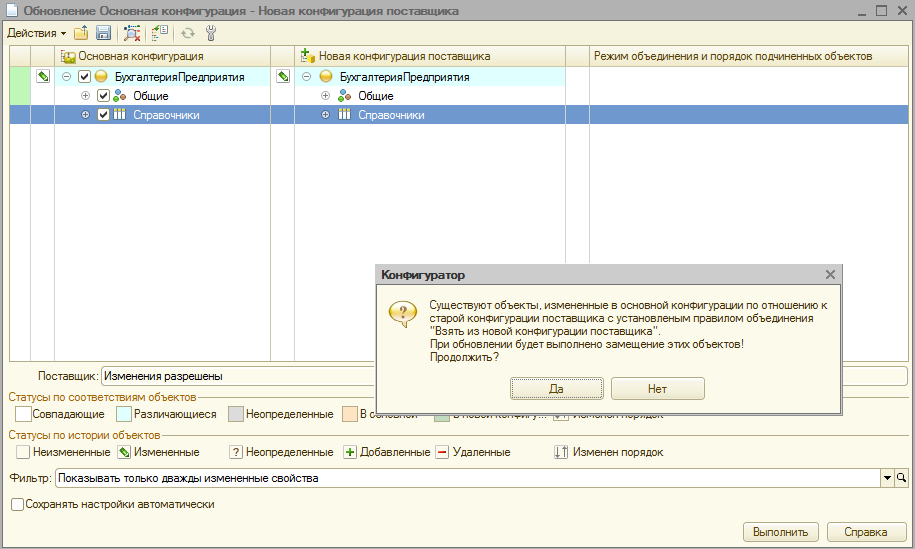Click the yellow sphere icon of right БухгалтерияПредприятия
The width and height of the screenshot is (915, 549).
coord(326,76)
